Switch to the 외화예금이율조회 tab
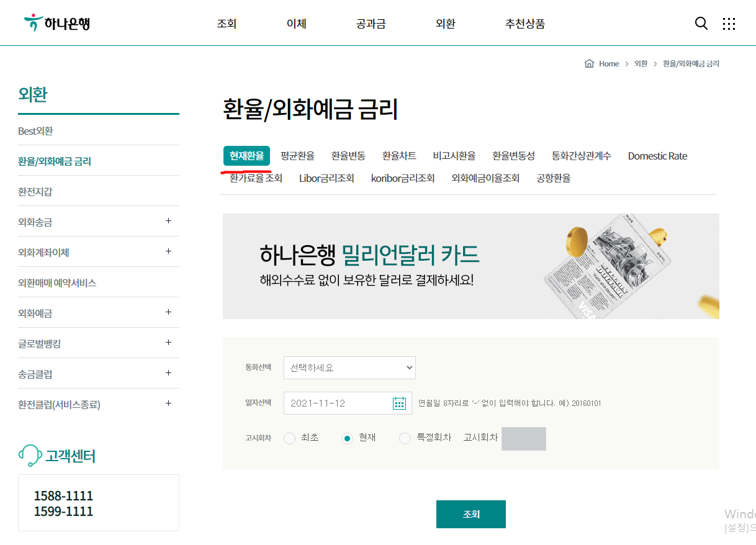This screenshot has height=545, width=756. point(485,178)
